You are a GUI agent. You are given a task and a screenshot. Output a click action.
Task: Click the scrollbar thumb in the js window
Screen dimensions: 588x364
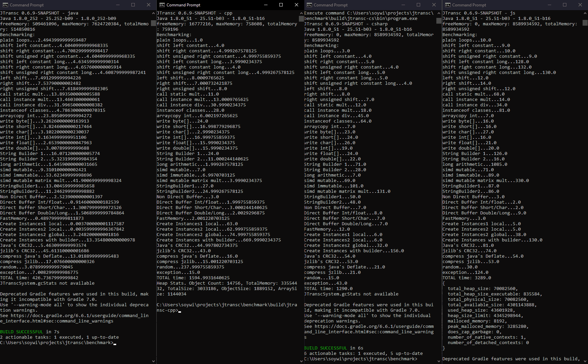click(585, 23)
